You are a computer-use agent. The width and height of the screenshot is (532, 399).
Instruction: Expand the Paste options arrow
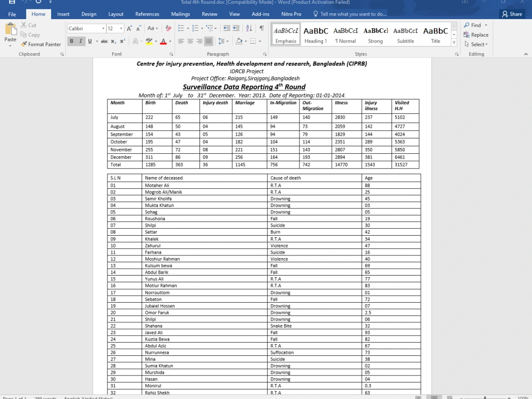[10, 45]
